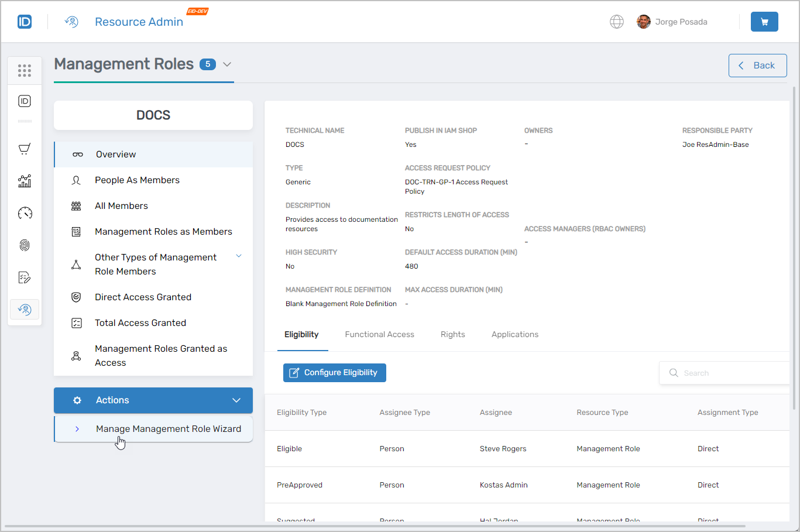800x532 pixels.
Task: Expand Other Types of Management Role Members
Action: click(239, 256)
